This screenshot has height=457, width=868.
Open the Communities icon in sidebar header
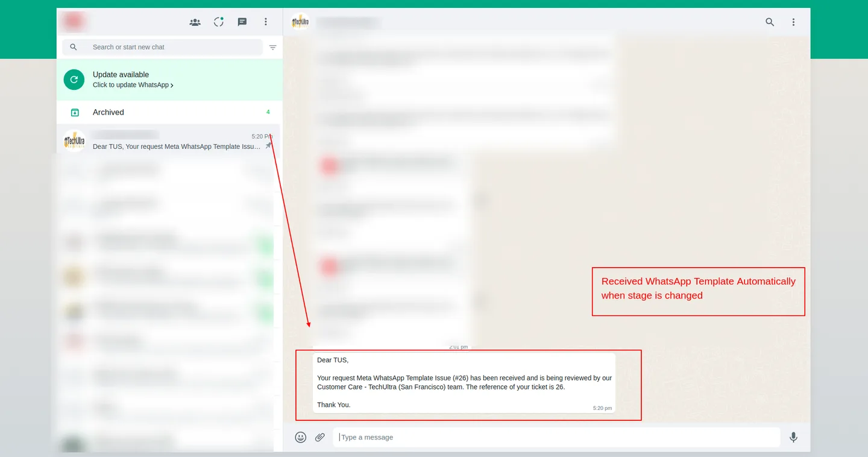[x=195, y=22]
